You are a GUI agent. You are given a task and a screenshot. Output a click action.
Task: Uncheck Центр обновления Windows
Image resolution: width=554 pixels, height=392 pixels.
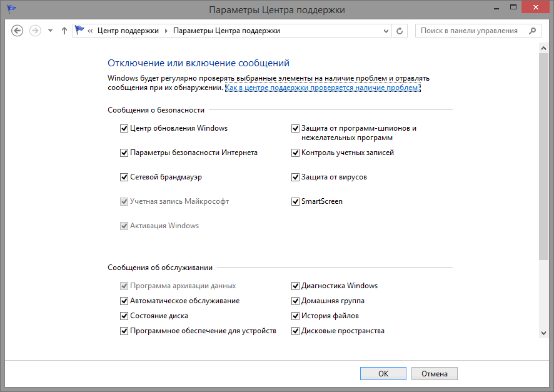(x=124, y=129)
